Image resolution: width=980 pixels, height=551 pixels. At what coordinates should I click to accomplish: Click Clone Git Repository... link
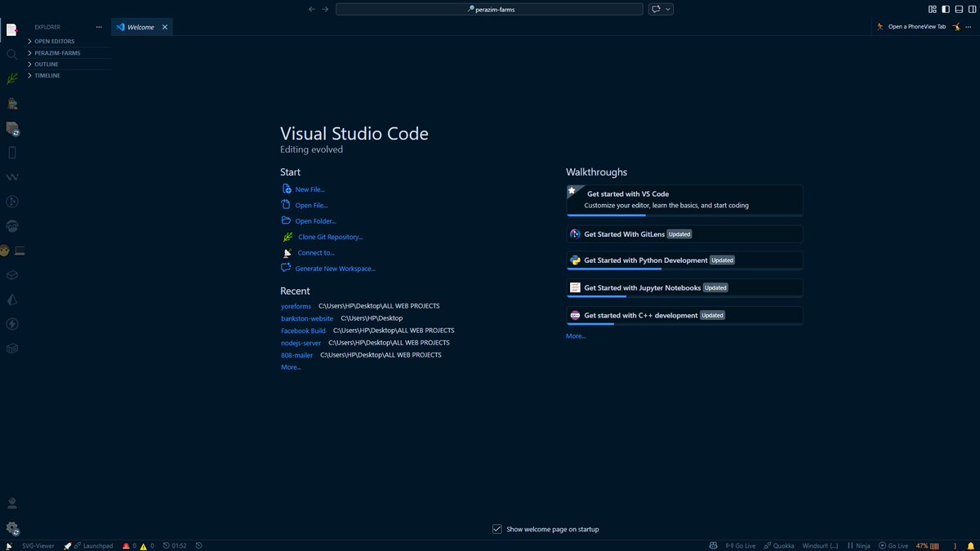(x=331, y=237)
